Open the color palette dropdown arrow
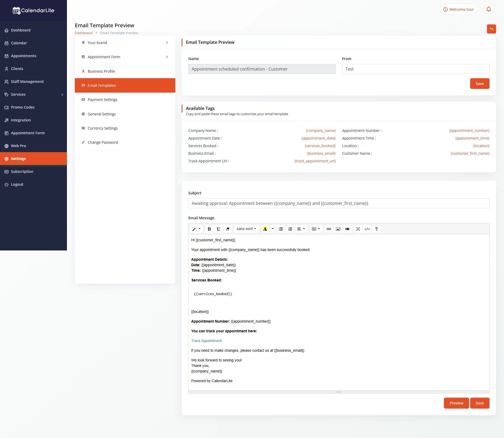Screen dimensions: 504x438 [272, 229]
